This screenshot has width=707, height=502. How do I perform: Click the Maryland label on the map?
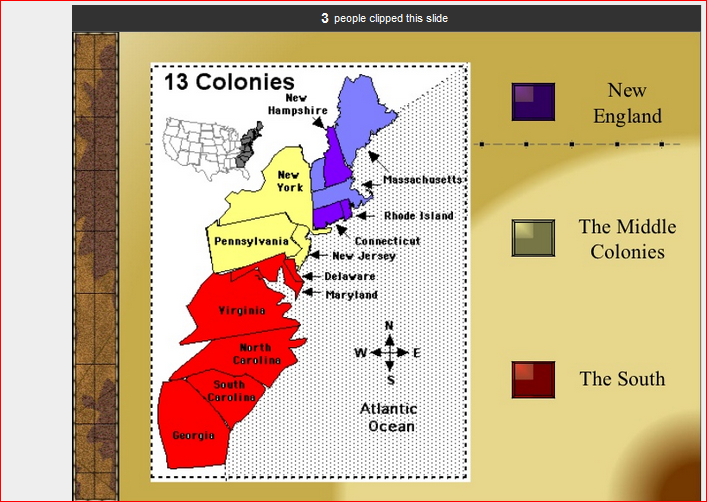pyautogui.click(x=352, y=295)
